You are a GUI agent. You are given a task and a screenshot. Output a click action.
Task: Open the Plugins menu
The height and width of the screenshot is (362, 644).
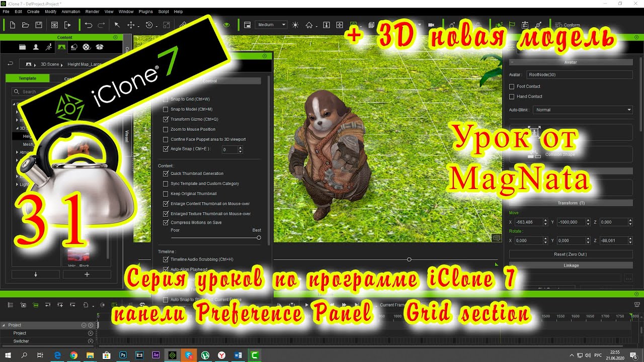tap(146, 11)
